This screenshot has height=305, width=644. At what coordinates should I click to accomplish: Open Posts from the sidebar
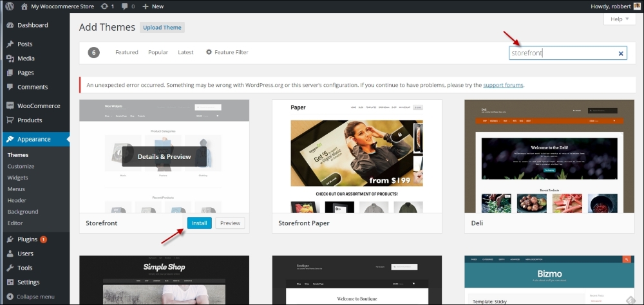(x=25, y=44)
